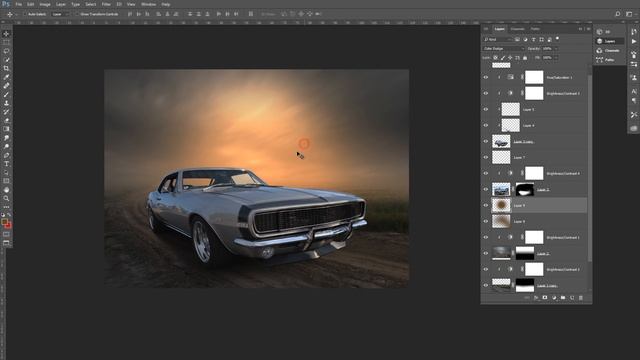
Task: Select the Move tool in the toolbox
Action: pos(6,34)
